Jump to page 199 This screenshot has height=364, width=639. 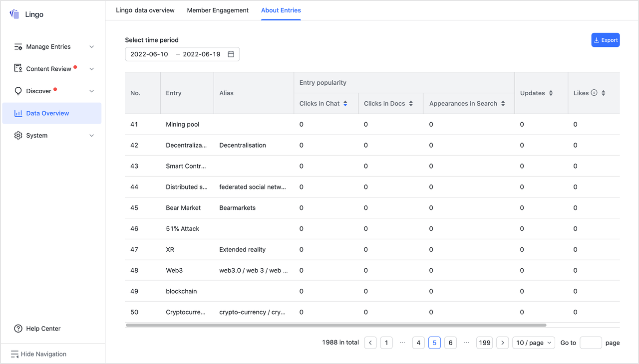pos(485,343)
